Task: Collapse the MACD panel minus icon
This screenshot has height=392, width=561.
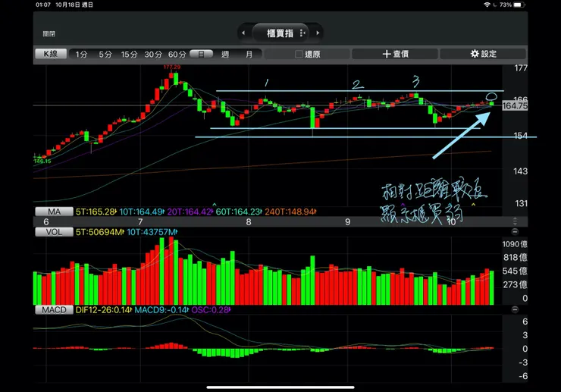Action: click(x=515, y=309)
